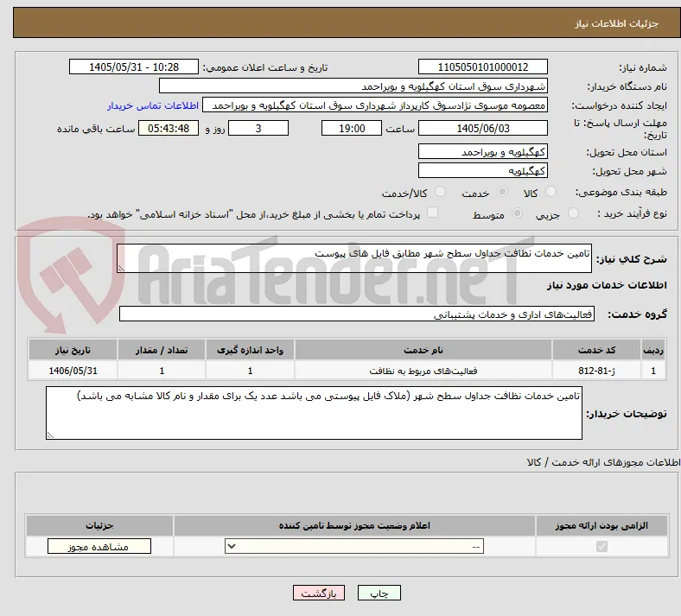Click the واحد اندازه گیری column header
This screenshot has height=616, width=681.
click(x=250, y=350)
